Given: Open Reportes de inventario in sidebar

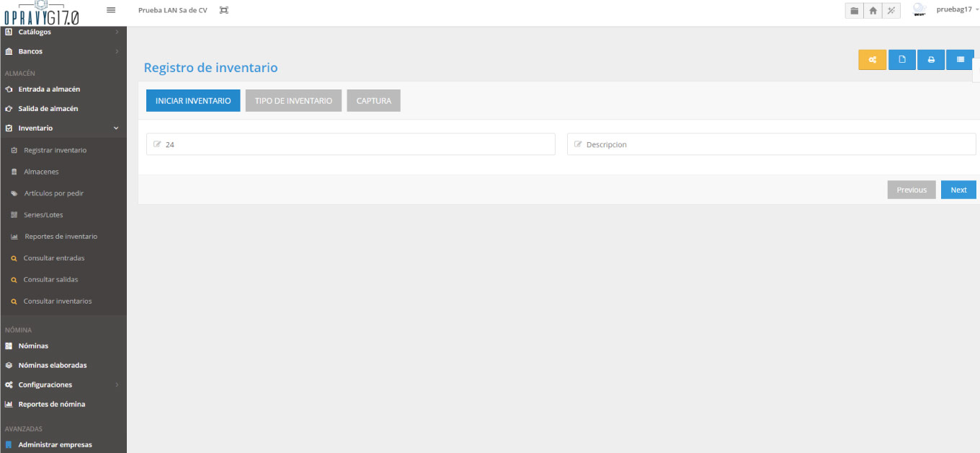Looking at the screenshot, I should coord(61,237).
